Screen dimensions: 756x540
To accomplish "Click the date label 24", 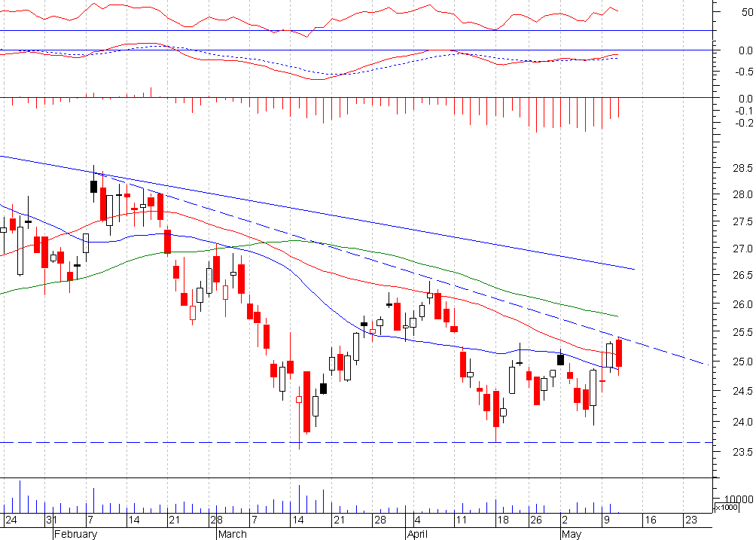I will (11, 520).
